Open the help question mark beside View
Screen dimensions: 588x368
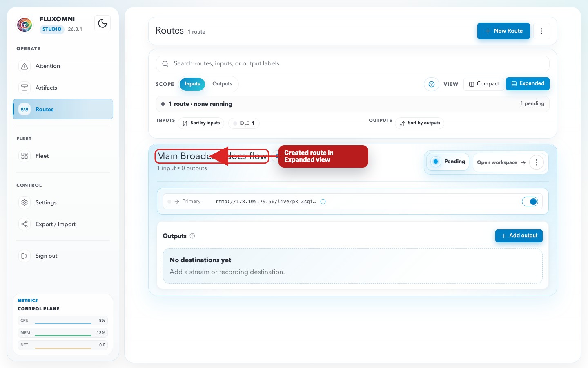click(431, 84)
